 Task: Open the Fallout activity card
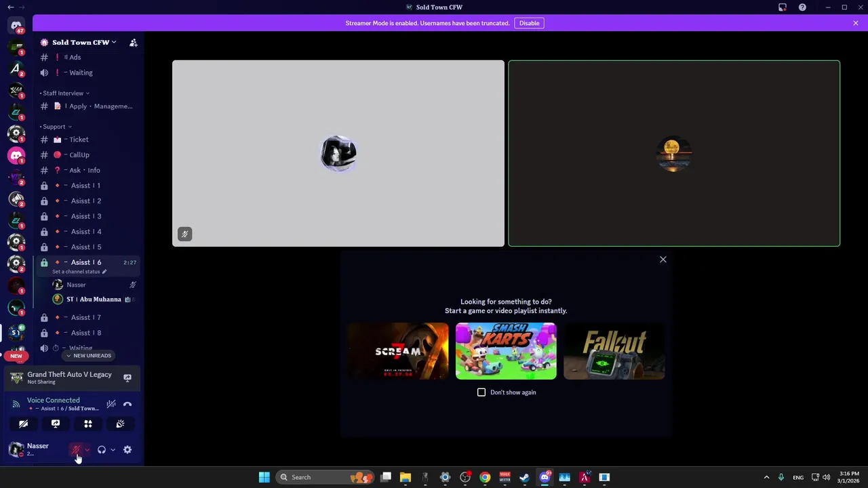(614, 351)
